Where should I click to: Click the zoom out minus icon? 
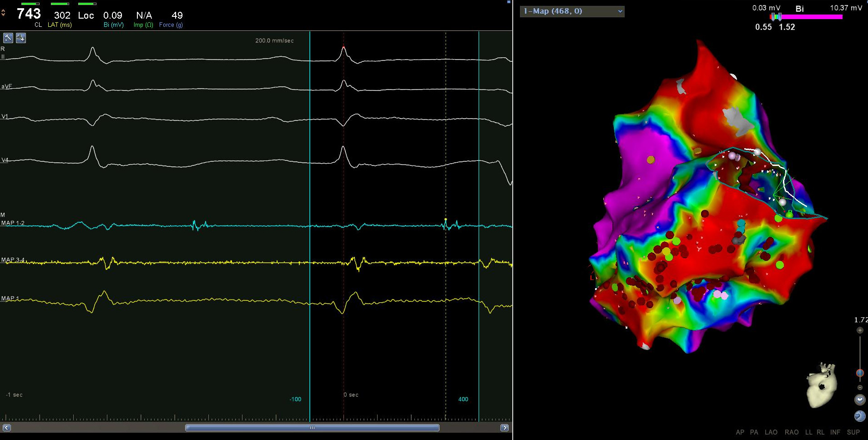point(859,388)
